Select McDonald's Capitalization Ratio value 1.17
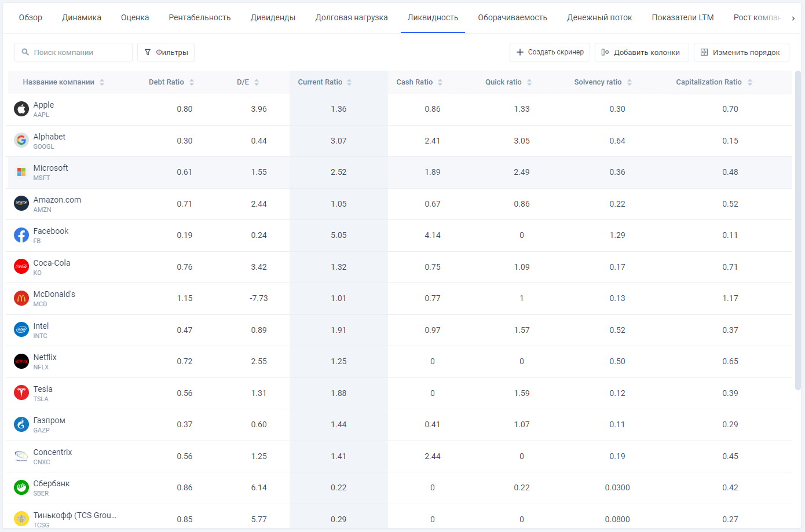Viewport: 805px width, 532px height. [730, 298]
